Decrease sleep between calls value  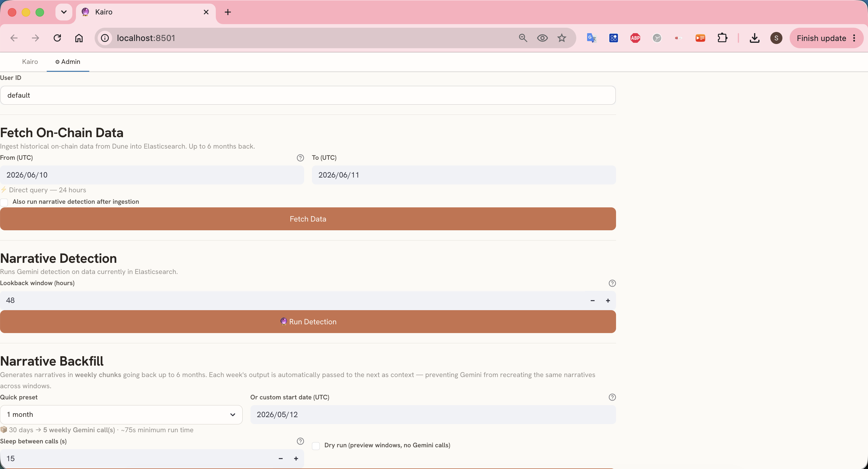(280, 458)
